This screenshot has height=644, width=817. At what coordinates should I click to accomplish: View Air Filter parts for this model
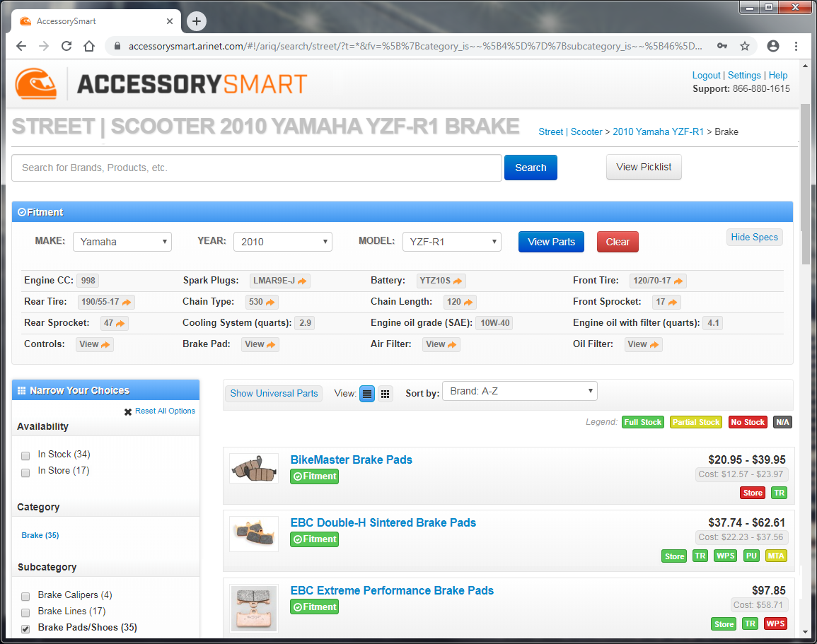tap(441, 344)
